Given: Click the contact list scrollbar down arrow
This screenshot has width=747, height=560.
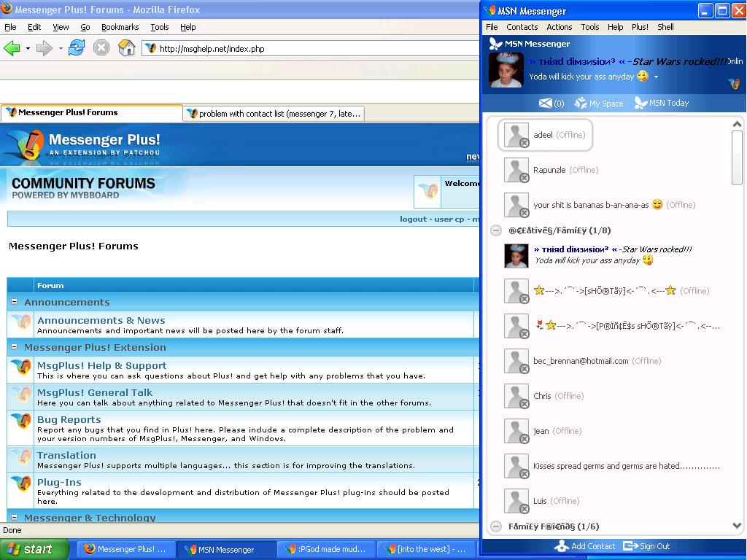Looking at the screenshot, I should pos(737,525).
